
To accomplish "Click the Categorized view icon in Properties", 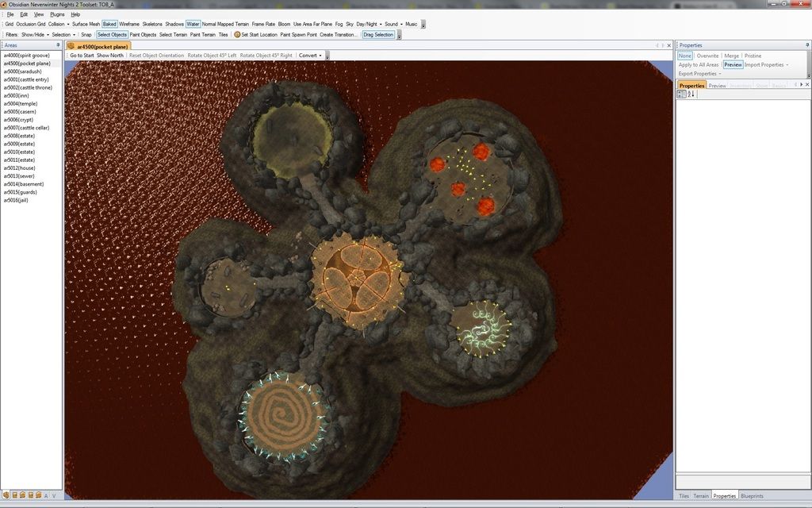I will (680, 94).
